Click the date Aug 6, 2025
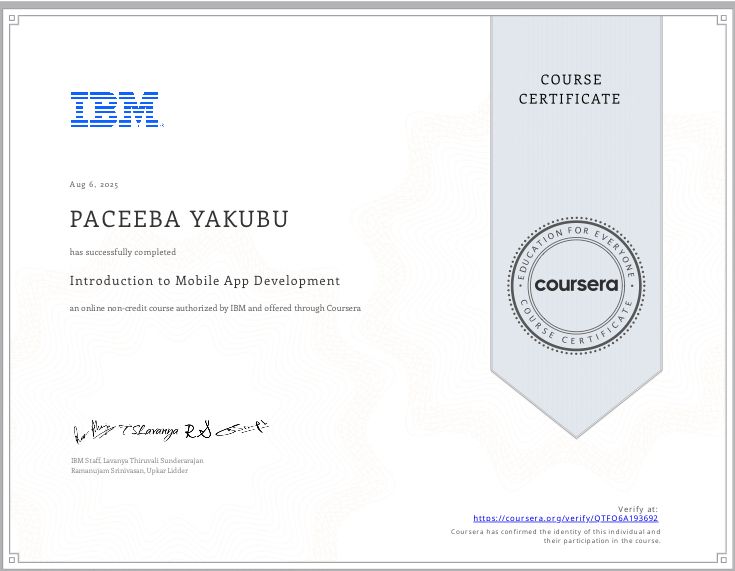This screenshot has width=735, height=571. pyautogui.click(x=94, y=184)
